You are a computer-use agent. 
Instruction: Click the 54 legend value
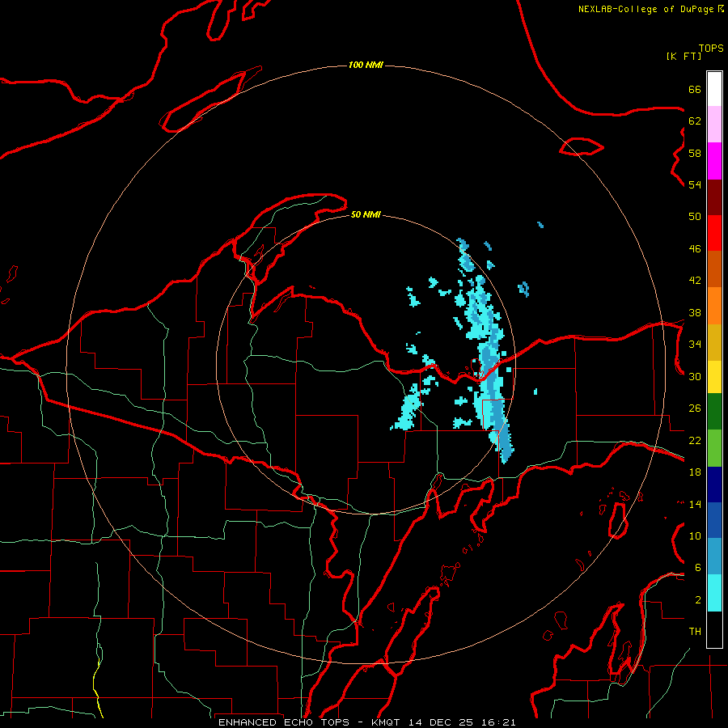(695, 184)
